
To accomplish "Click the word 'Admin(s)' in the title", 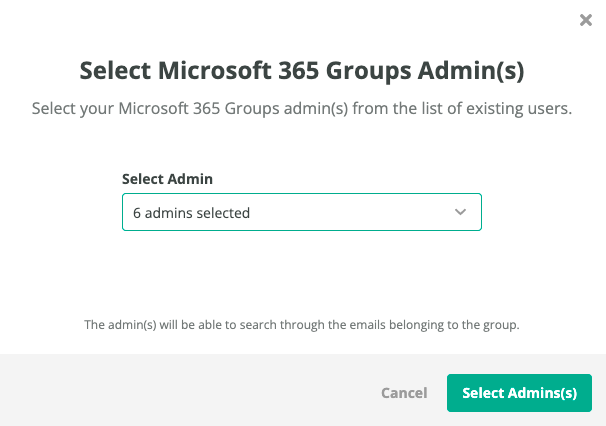I will 471,71.
